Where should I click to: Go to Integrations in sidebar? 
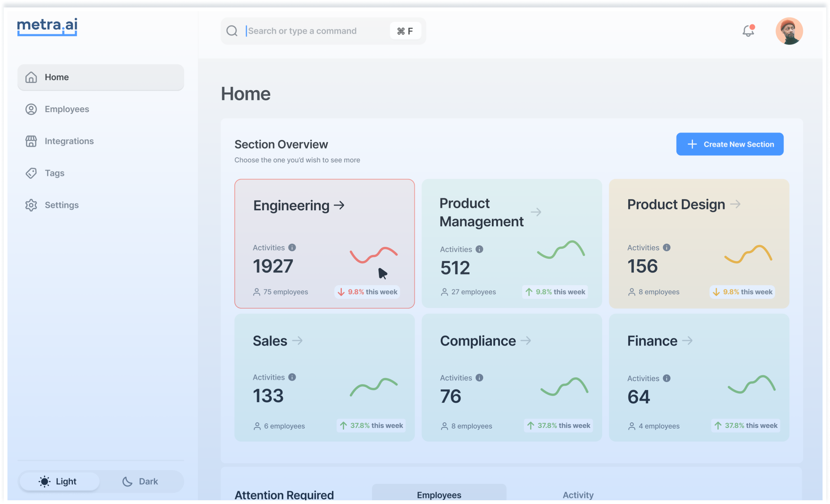[69, 141]
